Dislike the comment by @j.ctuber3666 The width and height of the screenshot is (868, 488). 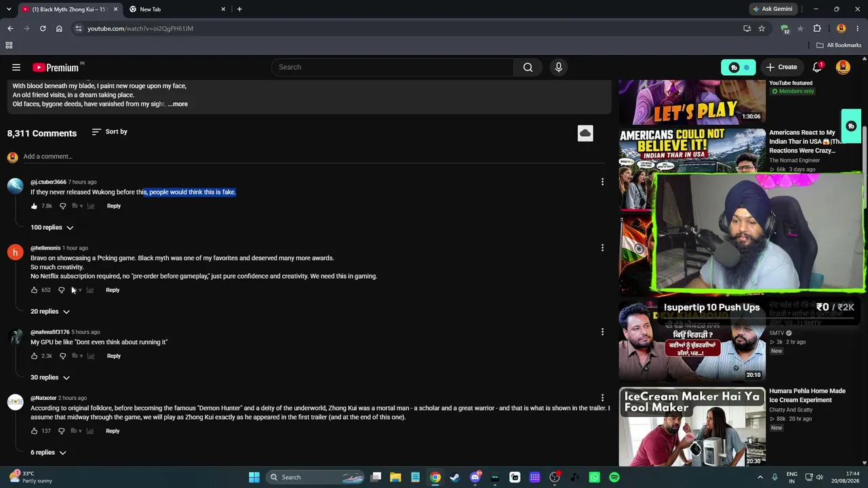(62, 206)
